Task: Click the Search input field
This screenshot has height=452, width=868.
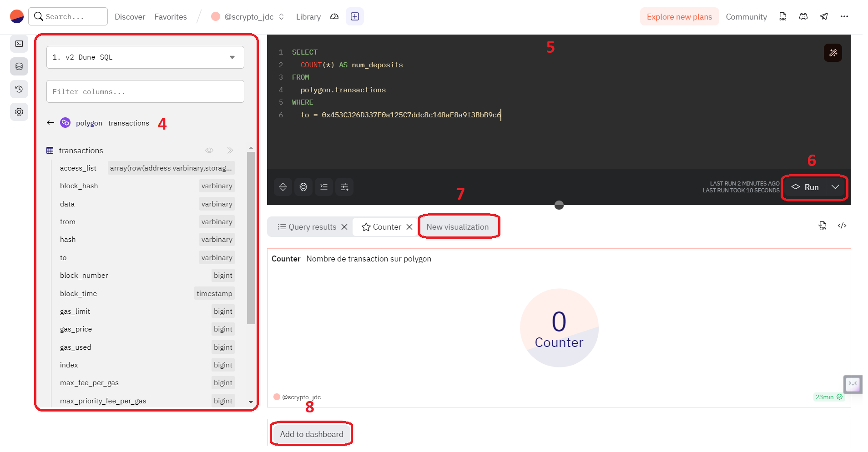Action: coord(68,16)
